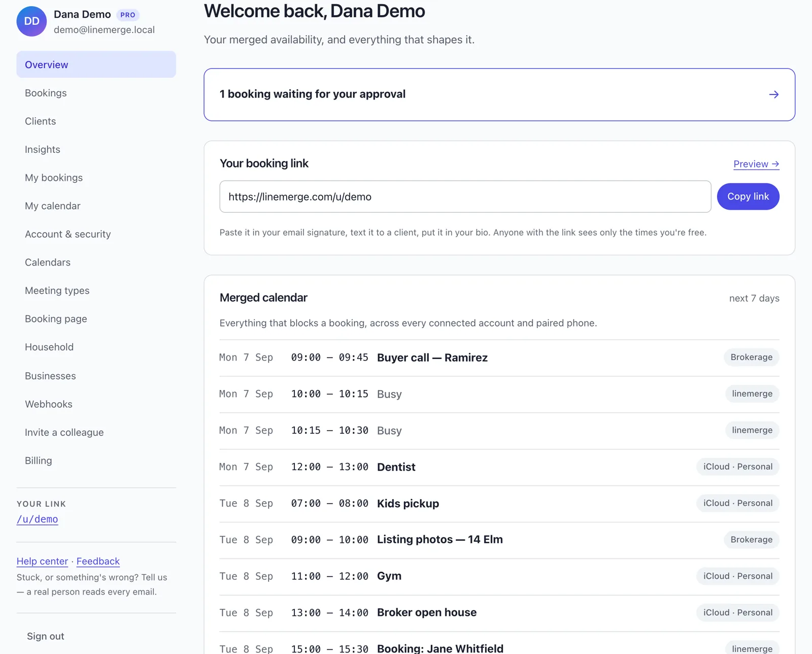
Task: Open the Booking page settings
Action: [96, 319]
